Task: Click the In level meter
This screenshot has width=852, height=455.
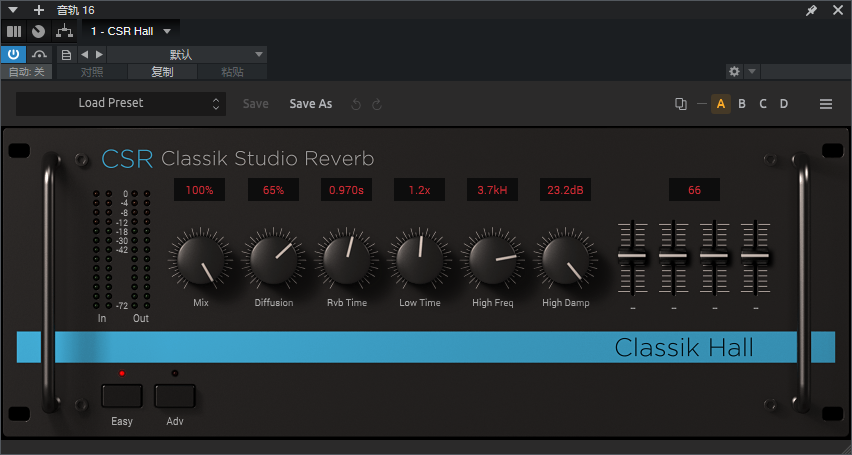Action: coord(102,250)
